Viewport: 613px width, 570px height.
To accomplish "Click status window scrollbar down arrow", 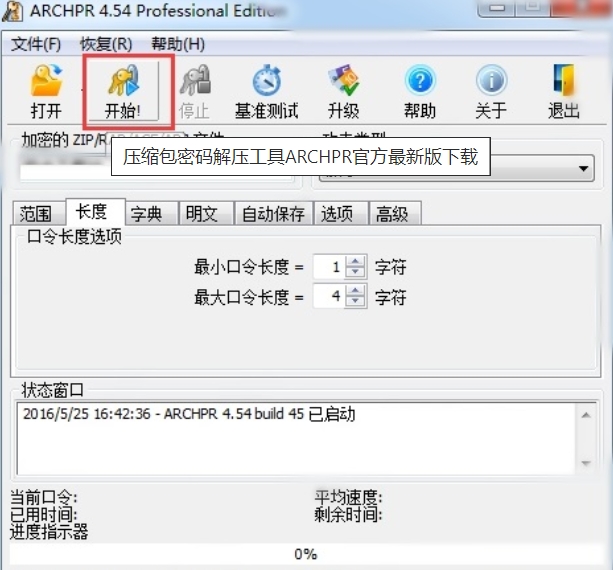I will pos(586,463).
